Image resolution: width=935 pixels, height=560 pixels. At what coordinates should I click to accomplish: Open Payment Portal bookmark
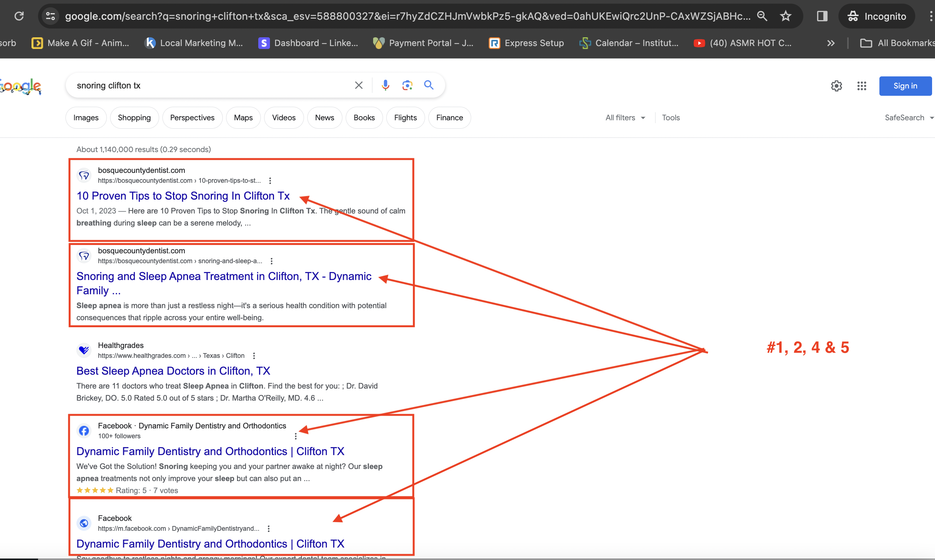tap(423, 43)
